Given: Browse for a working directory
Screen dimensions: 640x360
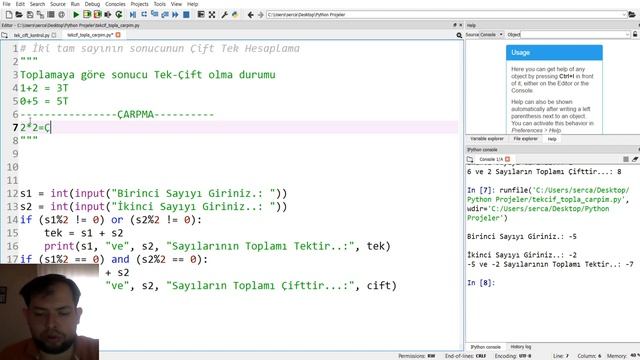Looking at the screenshot, I should pyautogui.click(x=632, y=15).
